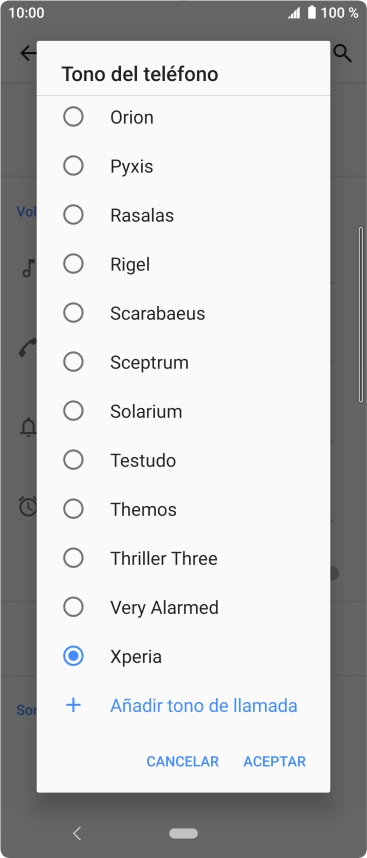Select the Very Alarmed ringtone

click(x=183, y=607)
